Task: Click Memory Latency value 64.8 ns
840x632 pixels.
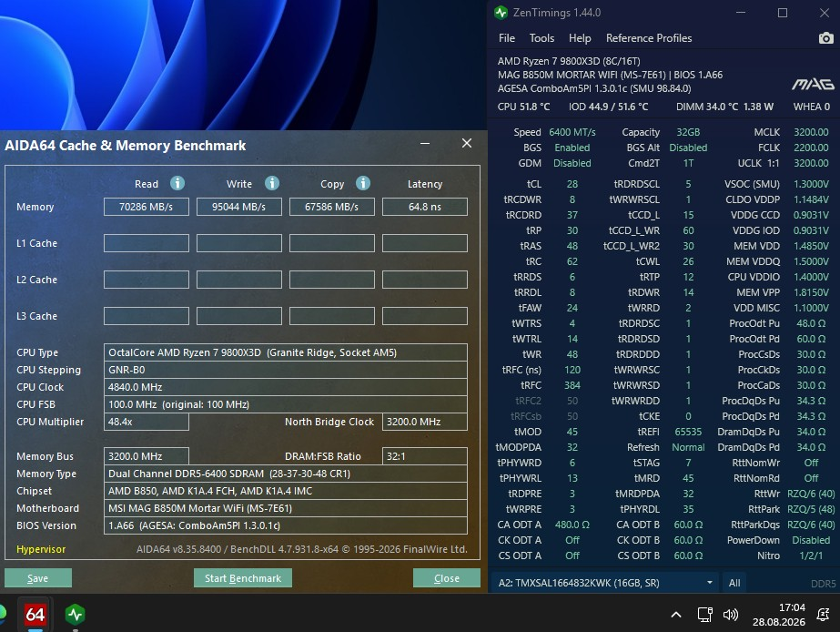Action: (425, 207)
